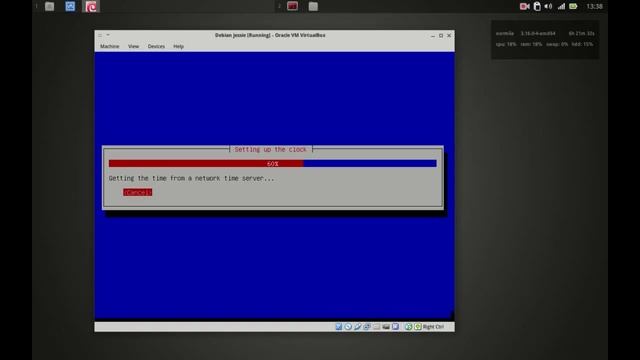Switch to the Debian swirl task in panel
Image resolution: width=640 pixels, height=360 pixels.
click(x=91, y=6)
